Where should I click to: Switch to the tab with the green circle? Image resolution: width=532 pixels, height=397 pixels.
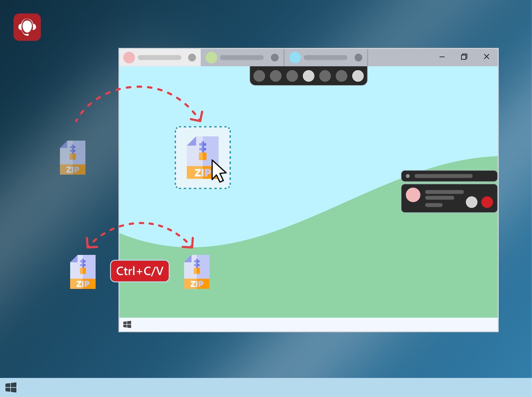coord(242,58)
